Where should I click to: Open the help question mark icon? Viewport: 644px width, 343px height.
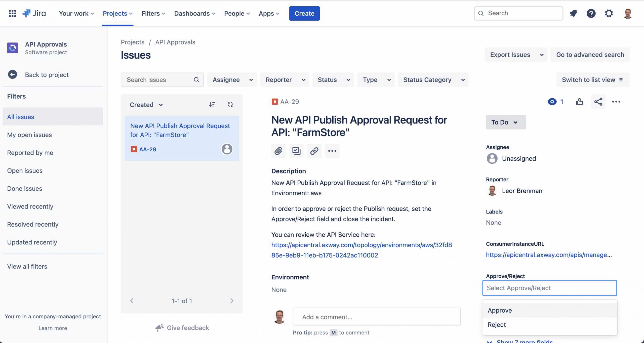pyautogui.click(x=591, y=13)
